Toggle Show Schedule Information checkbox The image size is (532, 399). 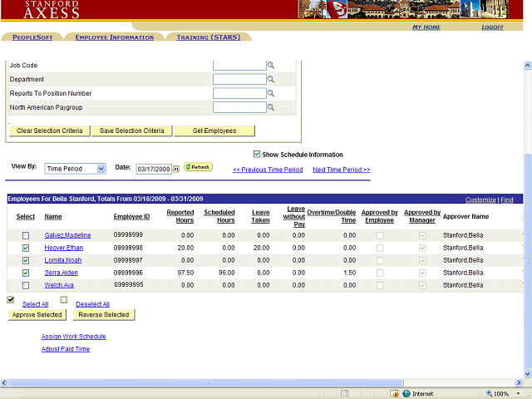[x=257, y=154]
